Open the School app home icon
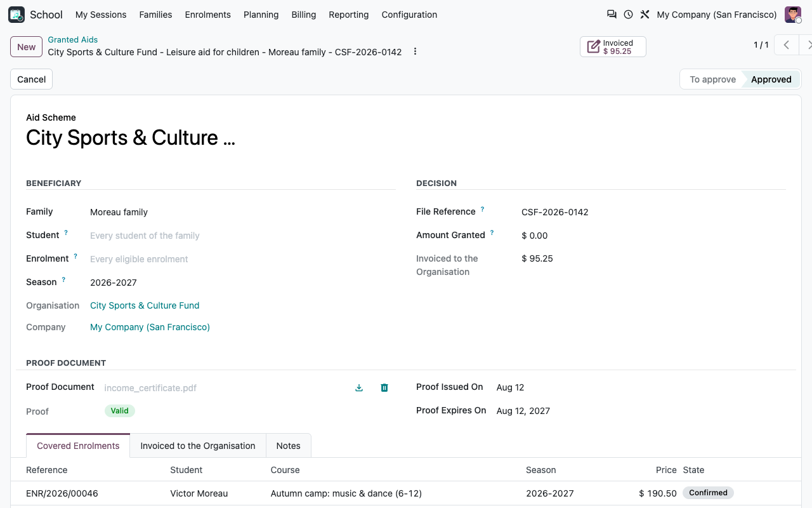Screen dimensions: 812x508 click(16, 15)
